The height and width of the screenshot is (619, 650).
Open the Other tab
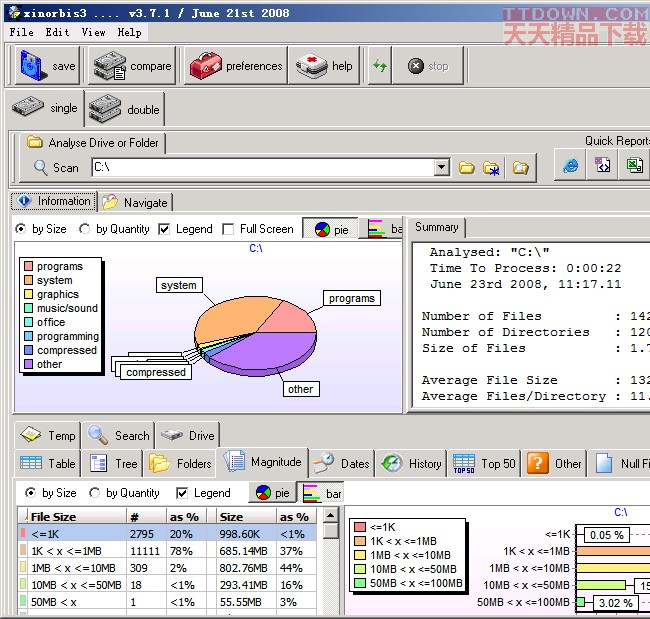tap(555, 463)
